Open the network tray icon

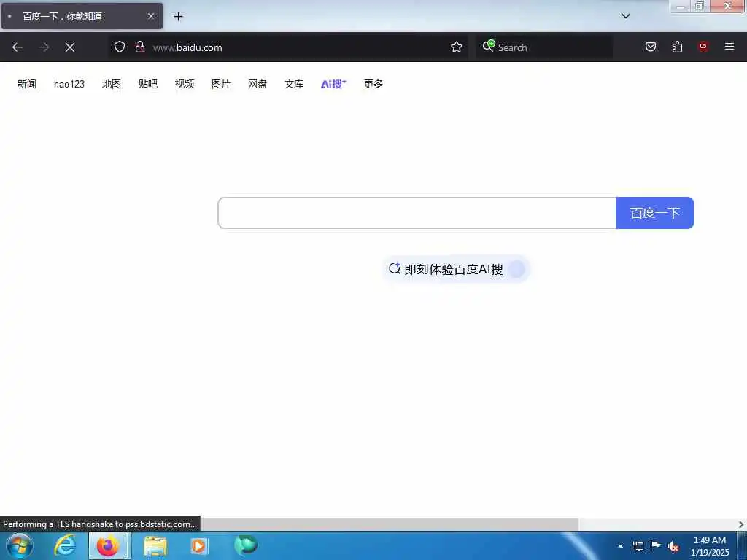click(638, 546)
